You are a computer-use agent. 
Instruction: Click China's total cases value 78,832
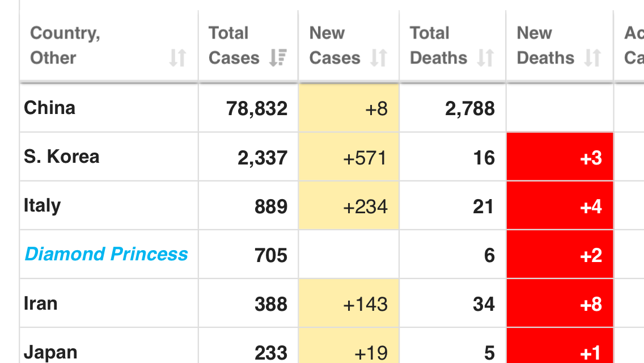click(257, 108)
